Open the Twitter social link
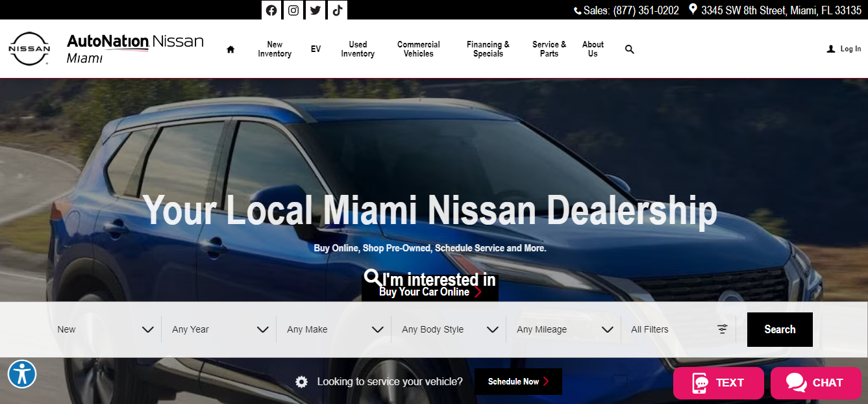The image size is (868, 404). 316,10
